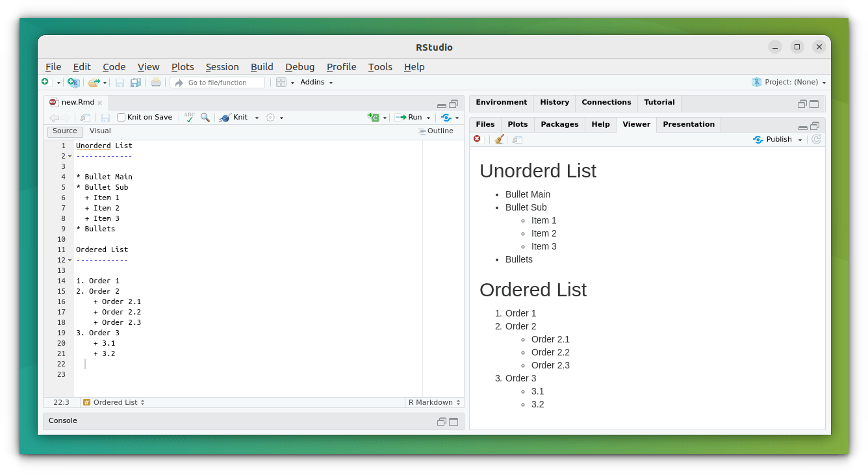
Task: Click Show in new window icon in Viewer
Action: click(x=517, y=139)
